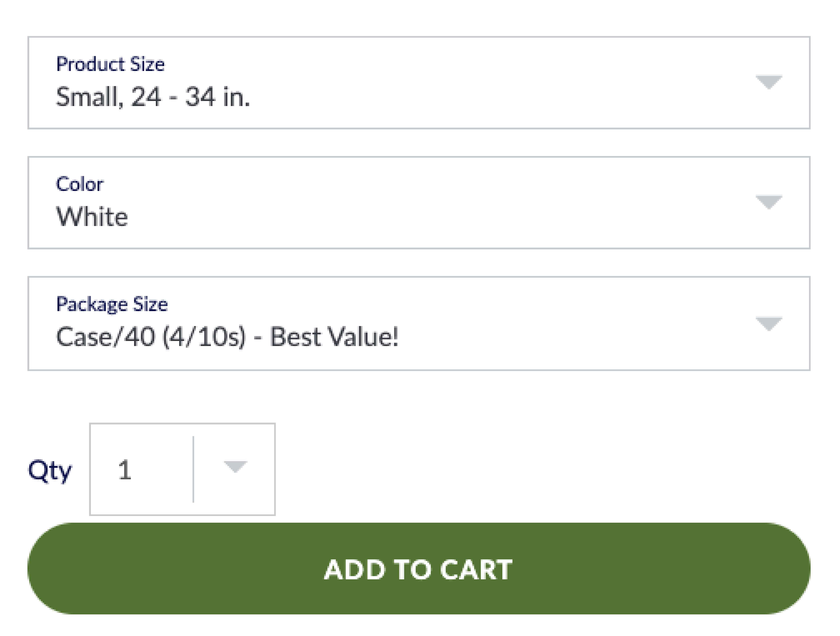
Task: Click the "Color" field label
Action: coord(79,184)
